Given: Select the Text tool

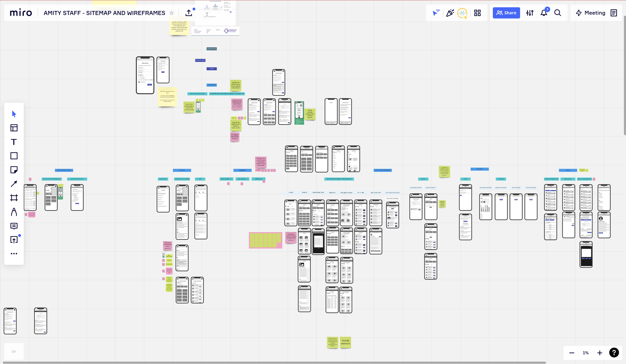Looking at the screenshot, I should [x=14, y=142].
